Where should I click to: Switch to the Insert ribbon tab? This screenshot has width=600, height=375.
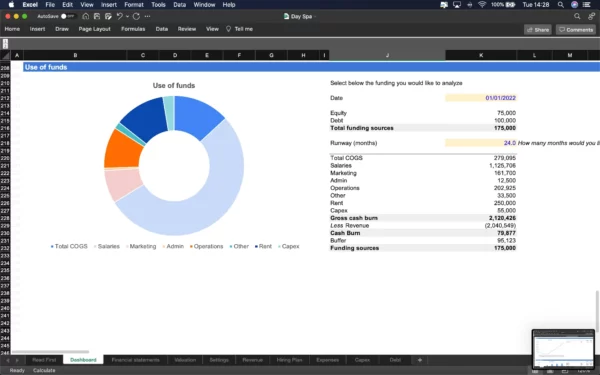(x=38, y=29)
